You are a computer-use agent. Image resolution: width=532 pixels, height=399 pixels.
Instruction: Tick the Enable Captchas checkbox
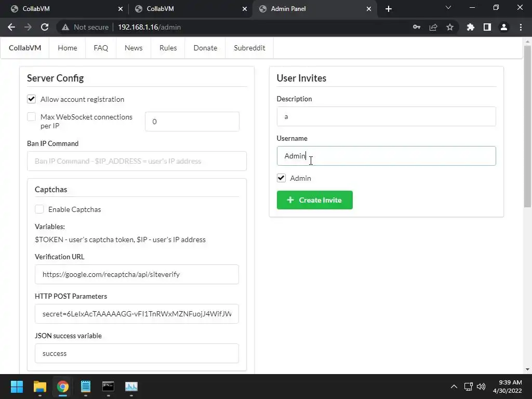[39, 209]
